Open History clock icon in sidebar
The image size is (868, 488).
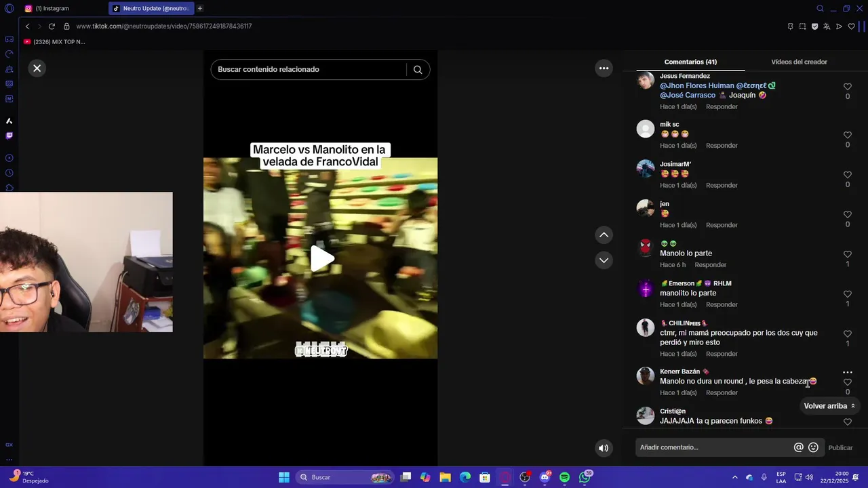pyautogui.click(x=9, y=173)
